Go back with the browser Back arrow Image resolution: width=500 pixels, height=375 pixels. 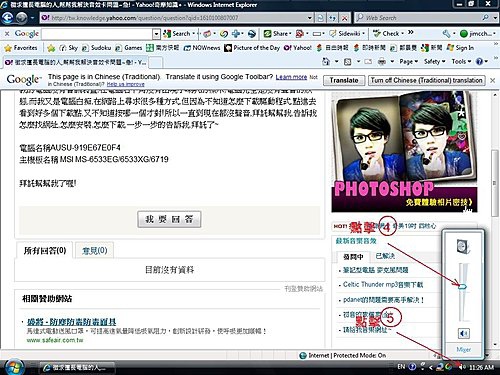click(x=7, y=17)
